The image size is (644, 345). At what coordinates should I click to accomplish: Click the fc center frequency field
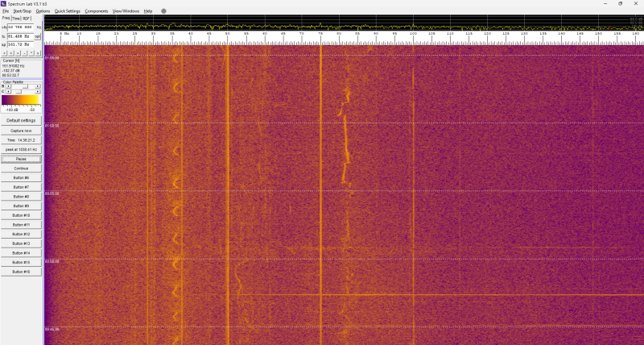pyautogui.click(x=21, y=36)
